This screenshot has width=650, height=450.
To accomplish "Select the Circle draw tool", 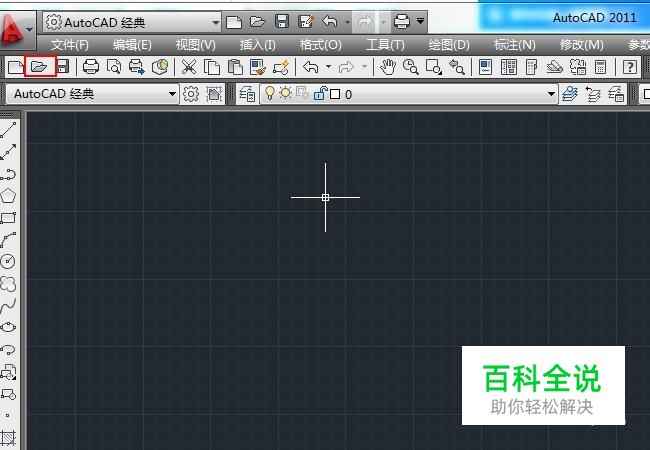I will point(8,261).
